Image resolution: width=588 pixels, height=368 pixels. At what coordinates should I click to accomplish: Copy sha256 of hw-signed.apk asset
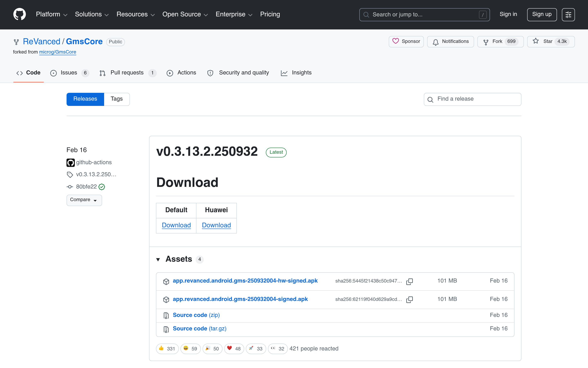pyautogui.click(x=409, y=281)
